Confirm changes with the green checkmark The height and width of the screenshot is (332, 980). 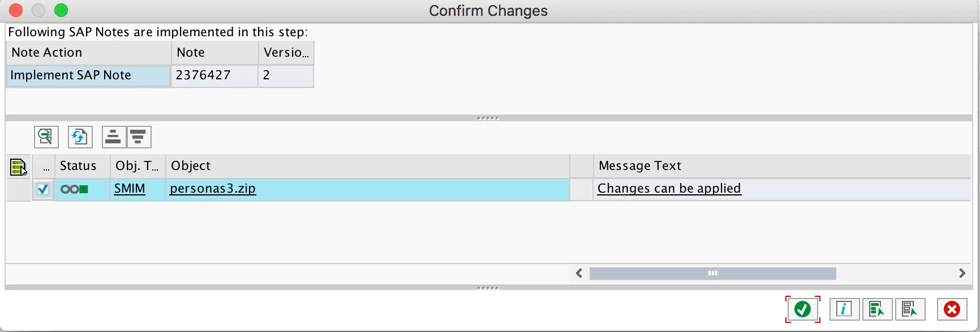802,309
